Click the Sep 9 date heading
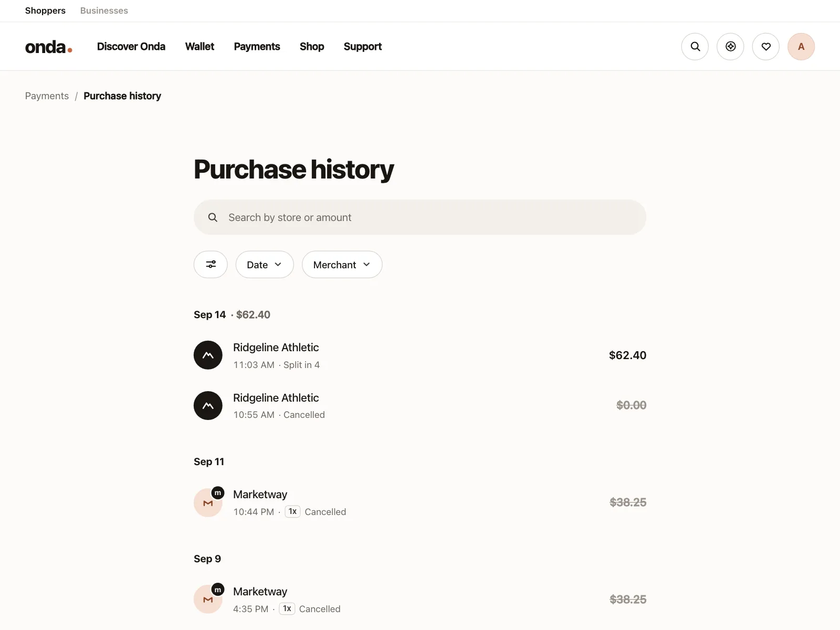 pyautogui.click(x=207, y=559)
